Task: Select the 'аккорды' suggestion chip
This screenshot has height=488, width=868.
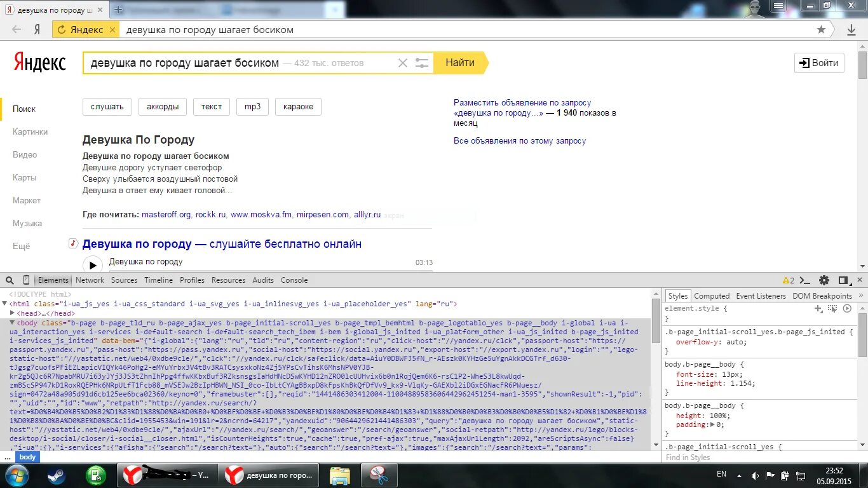Action: pyautogui.click(x=162, y=107)
